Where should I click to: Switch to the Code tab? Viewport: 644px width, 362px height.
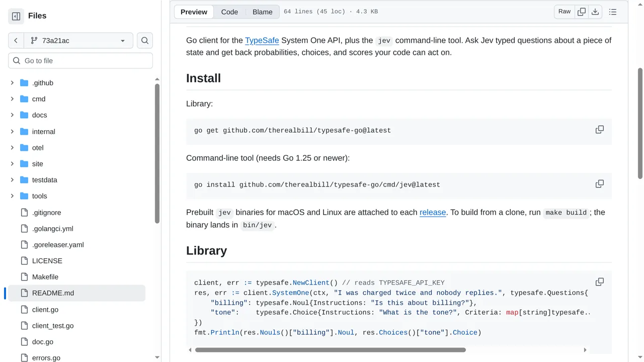(x=229, y=12)
